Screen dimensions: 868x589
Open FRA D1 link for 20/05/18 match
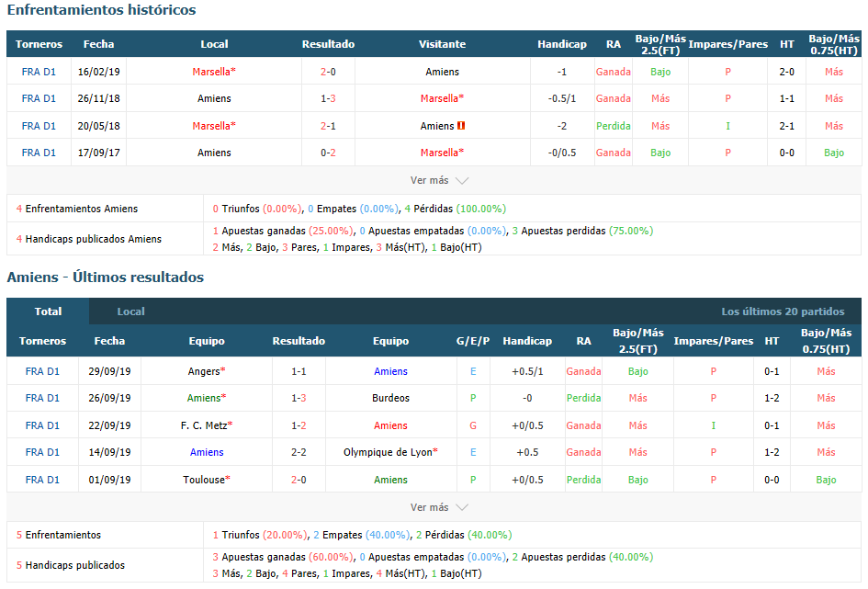39,126
